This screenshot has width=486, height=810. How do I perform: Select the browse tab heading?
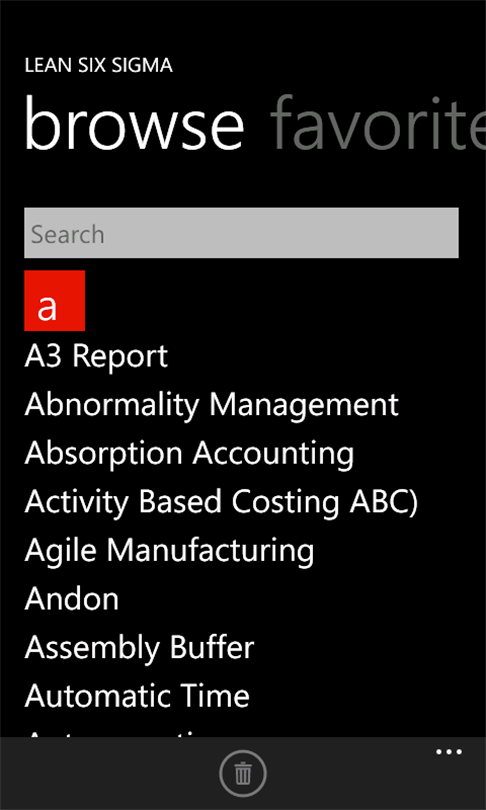click(x=134, y=124)
